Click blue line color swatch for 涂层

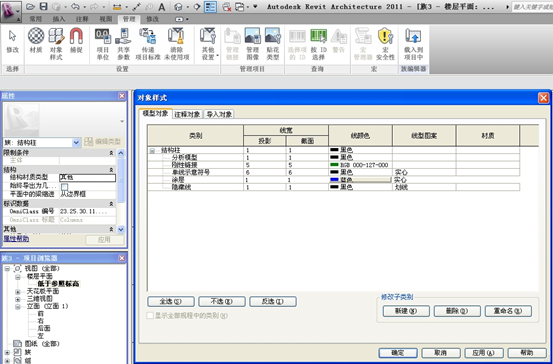point(334,180)
